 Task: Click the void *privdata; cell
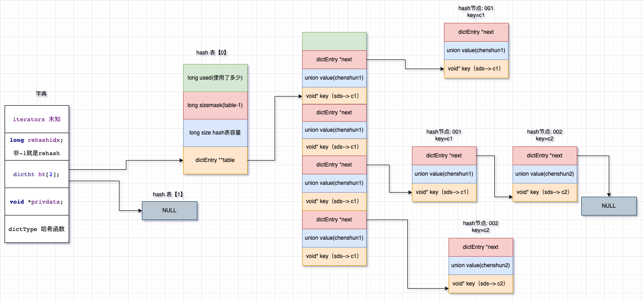[37, 201]
